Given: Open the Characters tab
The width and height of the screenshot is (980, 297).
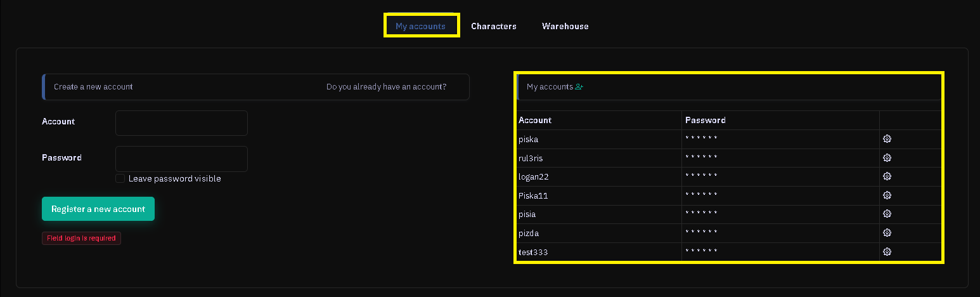Looking at the screenshot, I should [x=493, y=26].
